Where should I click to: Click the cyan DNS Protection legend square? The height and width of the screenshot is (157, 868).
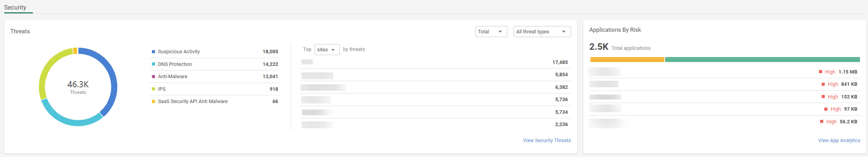153,64
